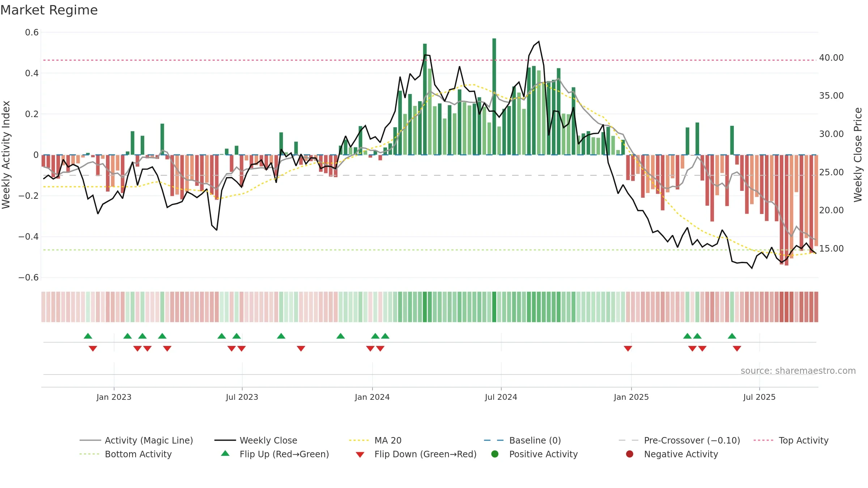Click the red Flip Down triangle legend icon
Image resolution: width=868 pixels, height=488 pixels.
click(x=360, y=455)
